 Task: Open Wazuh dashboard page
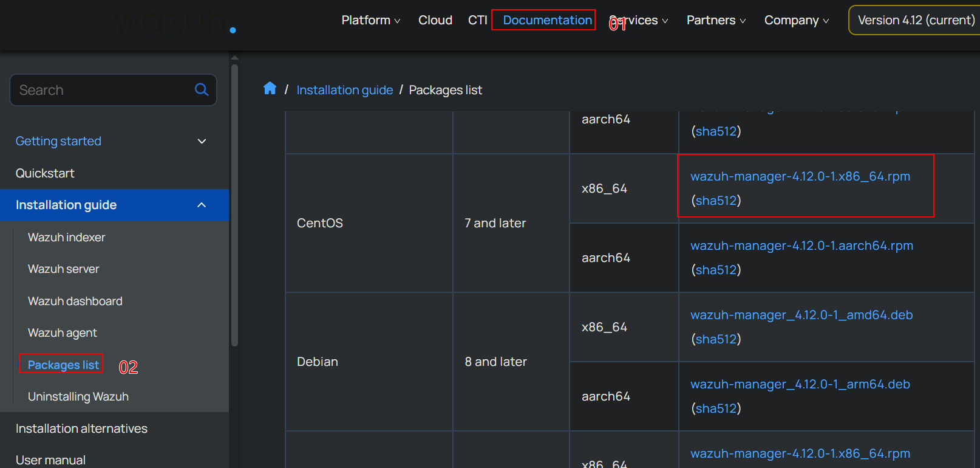[x=75, y=301]
